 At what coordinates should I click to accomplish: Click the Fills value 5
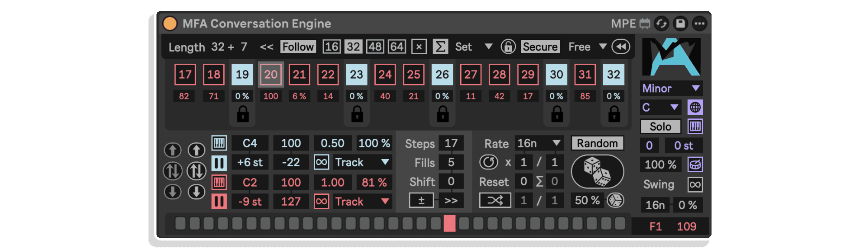[451, 163]
